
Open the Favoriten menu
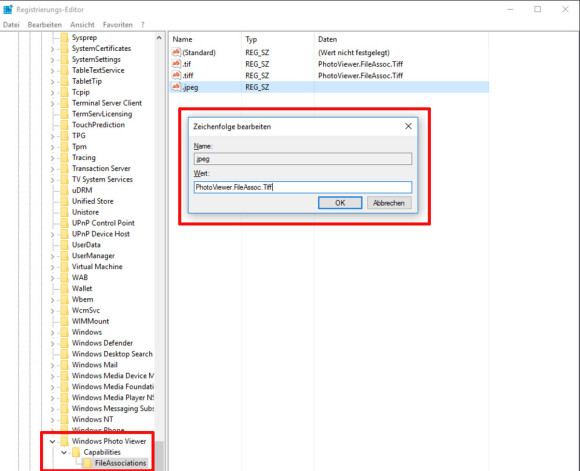click(x=118, y=25)
